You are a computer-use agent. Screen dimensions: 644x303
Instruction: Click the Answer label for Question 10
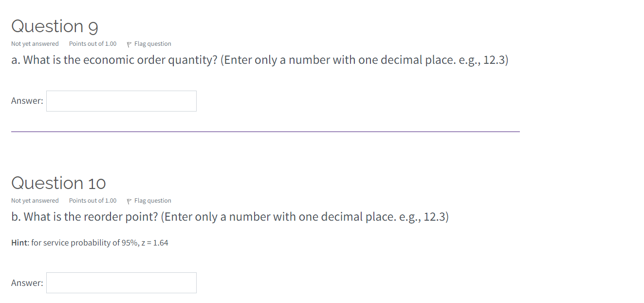click(x=27, y=283)
